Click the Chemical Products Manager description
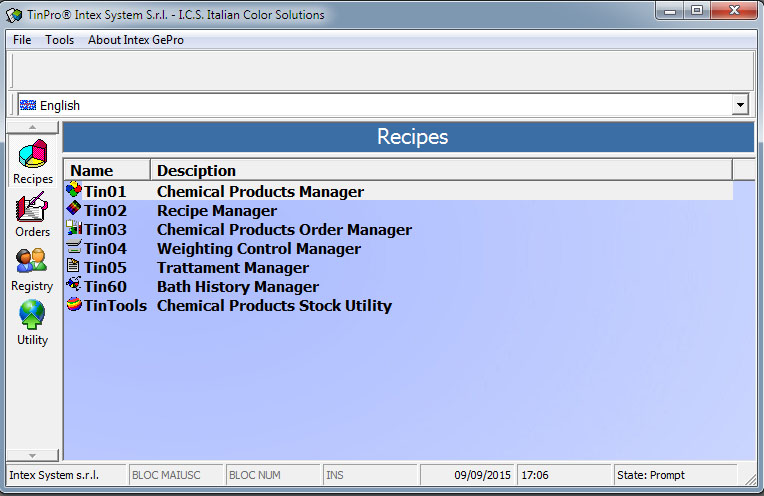This screenshot has width=764, height=496. coord(260,191)
